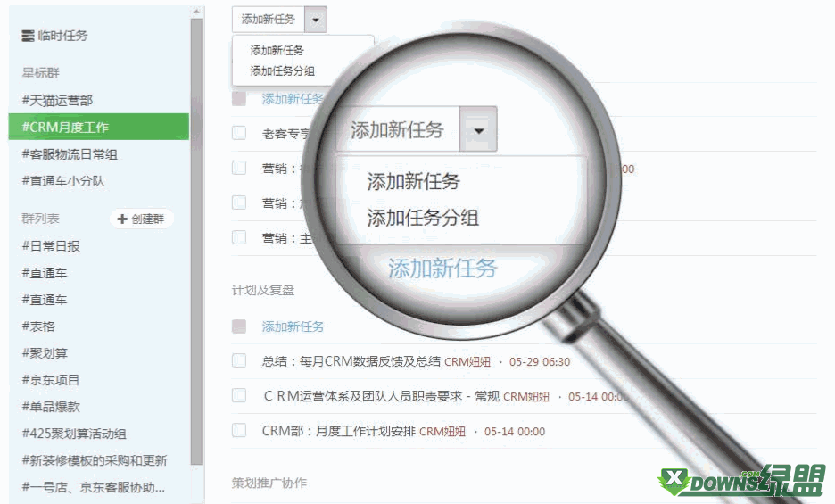Select #聚划算 in group list
835x504 pixels.
click(45, 352)
